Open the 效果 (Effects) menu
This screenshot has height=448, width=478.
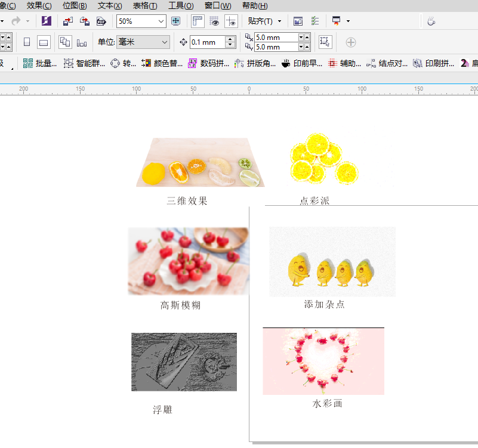click(x=39, y=6)
